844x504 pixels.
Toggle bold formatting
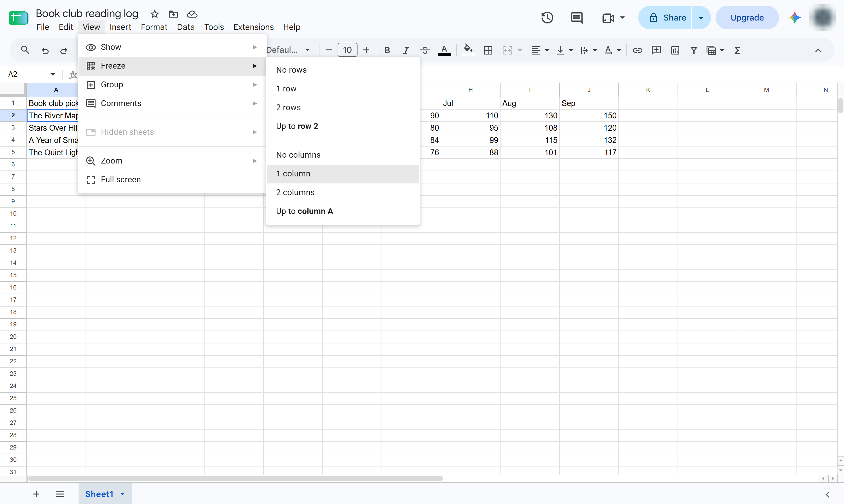pos(387,50)
